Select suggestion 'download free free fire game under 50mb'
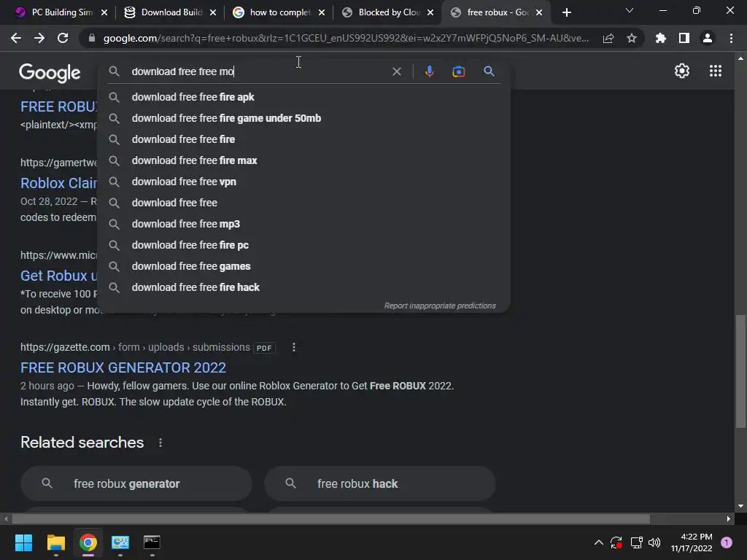747x560 pixels. [303, 118]
